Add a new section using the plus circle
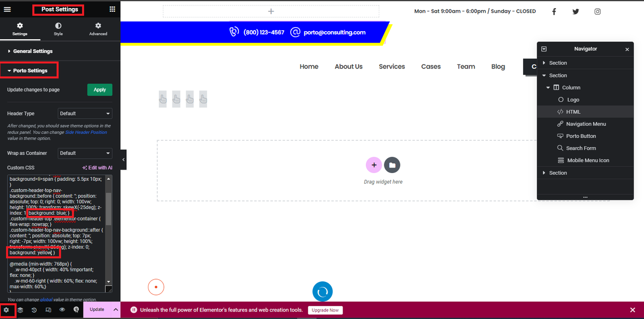644x319 pixels. click(x=374, y=165)
